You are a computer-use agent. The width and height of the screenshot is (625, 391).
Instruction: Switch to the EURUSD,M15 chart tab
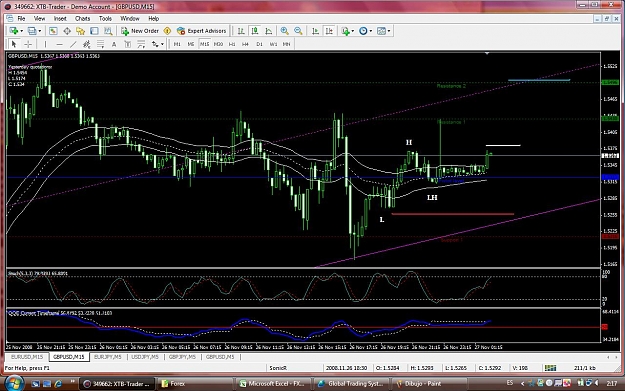(27, 357)
